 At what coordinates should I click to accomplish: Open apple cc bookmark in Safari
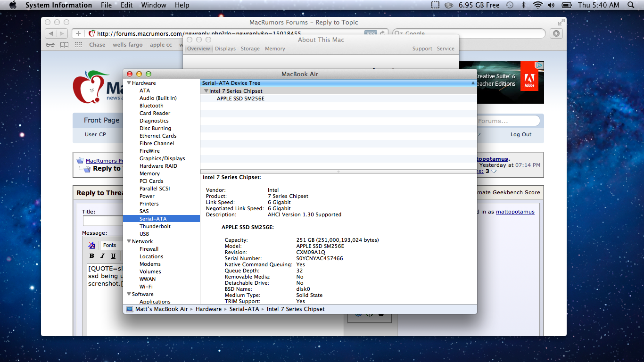(161, 45)
